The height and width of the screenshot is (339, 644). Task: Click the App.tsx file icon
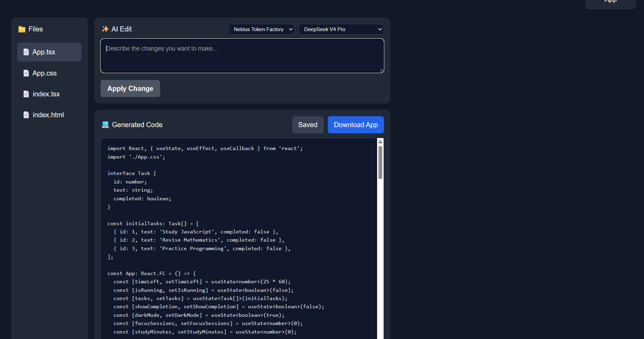26,52
